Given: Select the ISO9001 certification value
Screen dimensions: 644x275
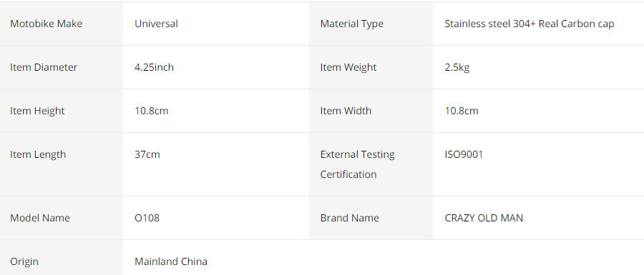Looking at the screenshot, I should [x=464, y=154].
